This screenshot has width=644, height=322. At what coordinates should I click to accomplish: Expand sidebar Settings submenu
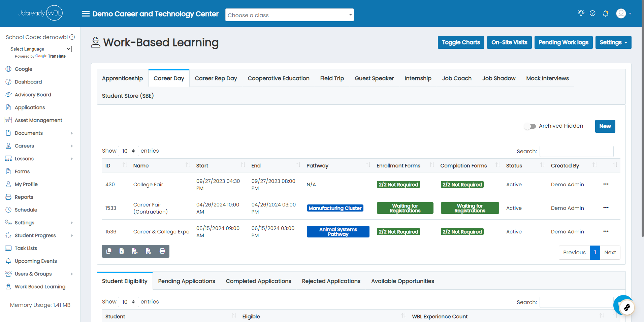40,223
